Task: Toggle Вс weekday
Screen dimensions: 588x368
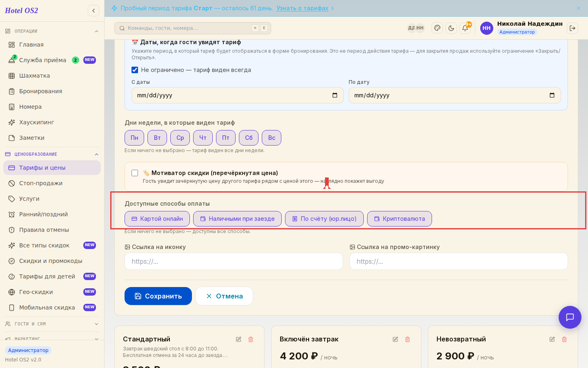Action: tap(272, 138)
